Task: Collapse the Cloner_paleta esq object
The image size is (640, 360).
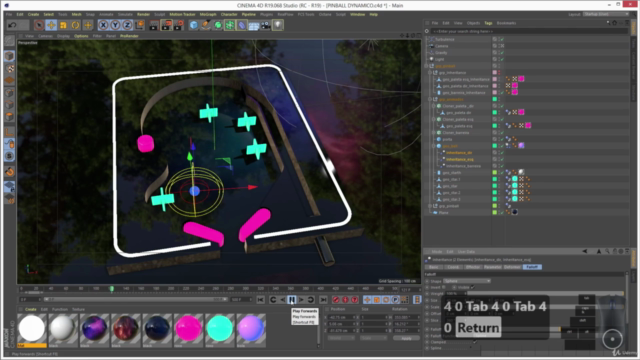Action: click(x=434, y=119)
